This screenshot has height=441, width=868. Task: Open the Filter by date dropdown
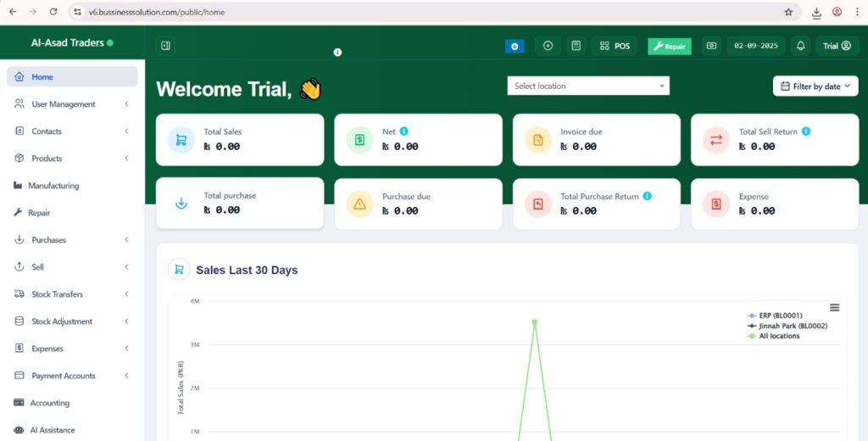click(x=815, y=86)
